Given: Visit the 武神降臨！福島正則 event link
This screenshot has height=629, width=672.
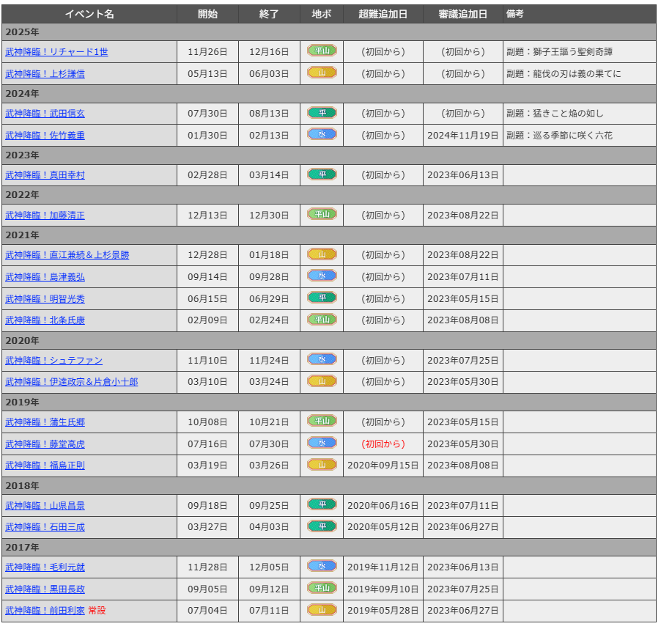Looking at the screenshot, I should point(45,466).
